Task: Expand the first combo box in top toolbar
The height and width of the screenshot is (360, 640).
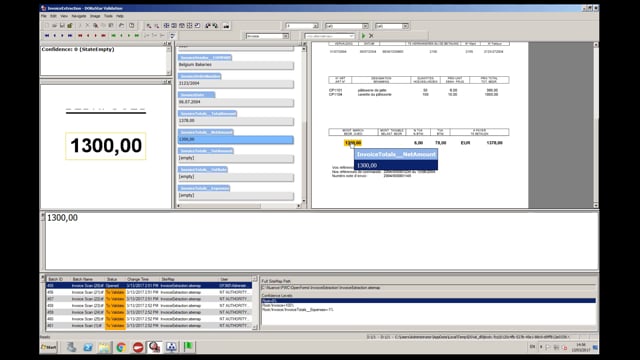Action: tap(315, 26)
